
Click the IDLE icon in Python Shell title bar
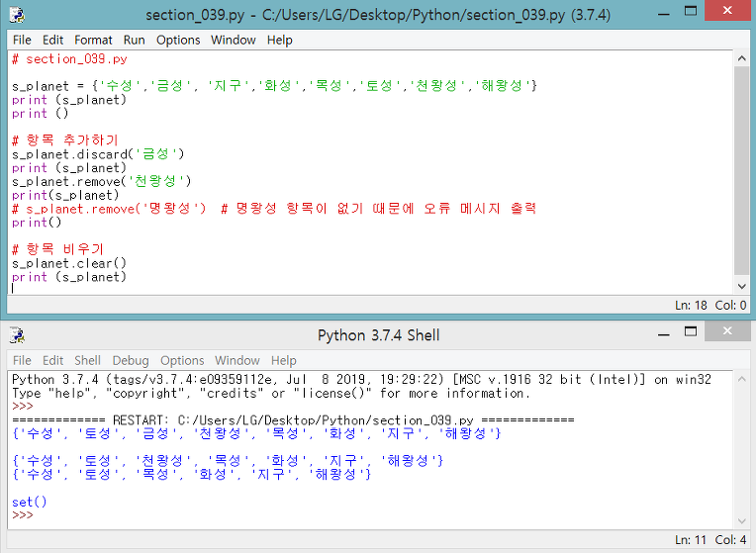click(x=18, y=335)
